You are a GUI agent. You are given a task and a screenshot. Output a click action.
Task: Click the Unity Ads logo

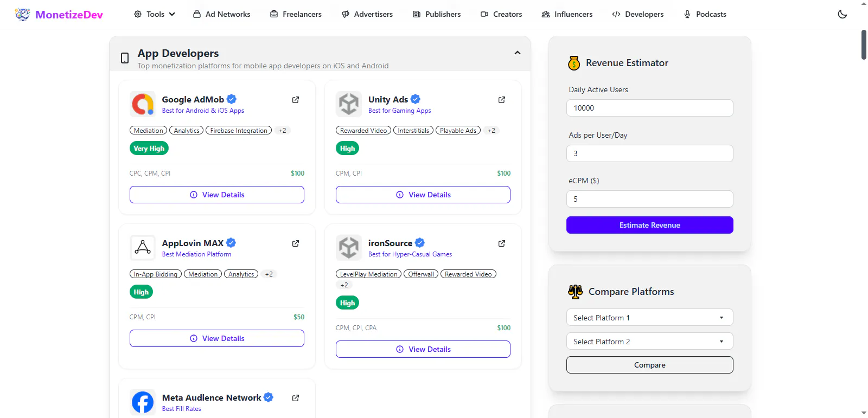pos(349,104)
